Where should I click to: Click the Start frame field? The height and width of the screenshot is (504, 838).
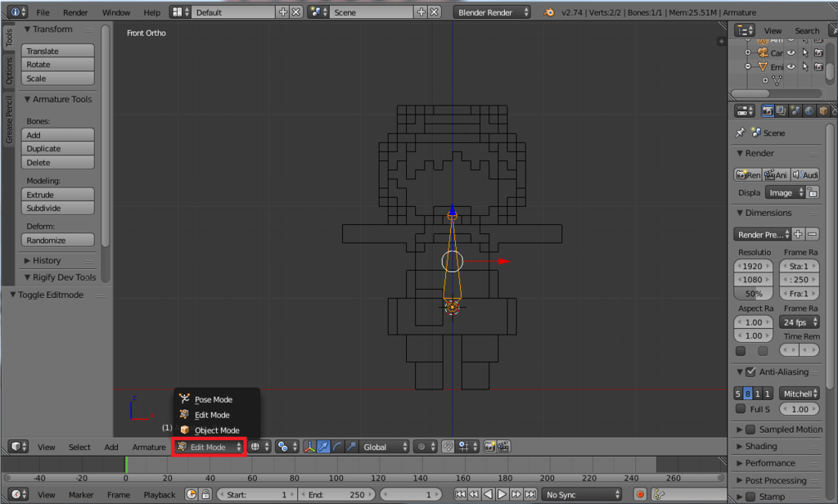coord(255,494)
